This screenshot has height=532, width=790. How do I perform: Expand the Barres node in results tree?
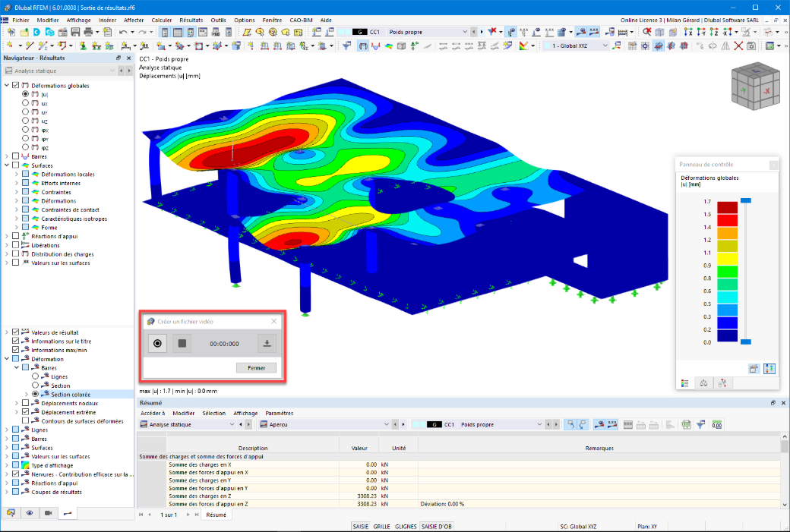coord(7,156)
